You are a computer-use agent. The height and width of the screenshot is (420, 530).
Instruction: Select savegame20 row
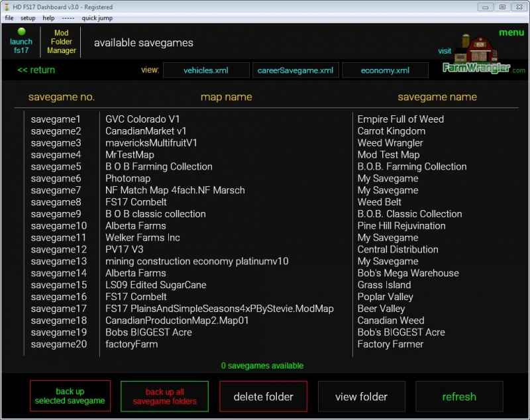pyautogui.click(x=59, y=344)
